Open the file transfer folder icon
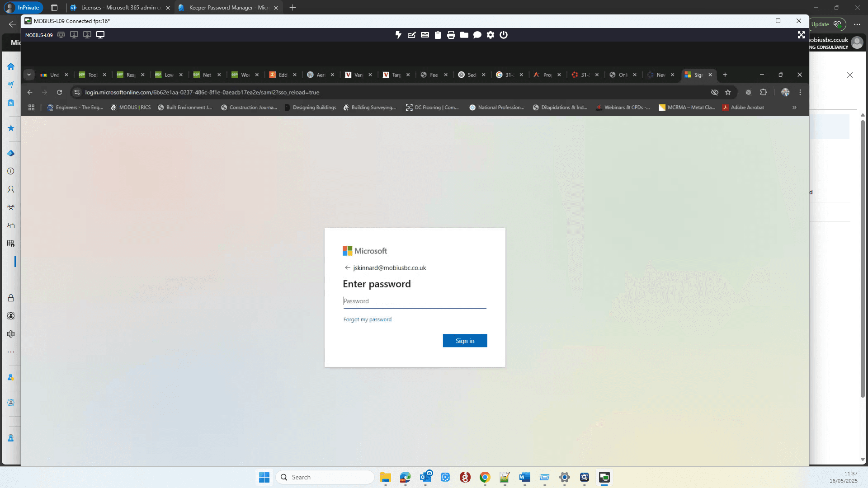The image size is (868, 488). point(464,35)
